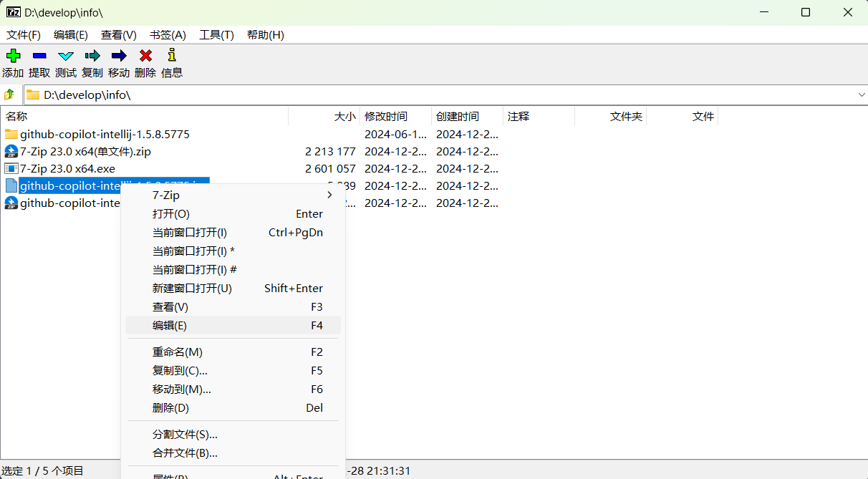Click size value 2 213 177
868x479 pixels.
coord(330,151)
